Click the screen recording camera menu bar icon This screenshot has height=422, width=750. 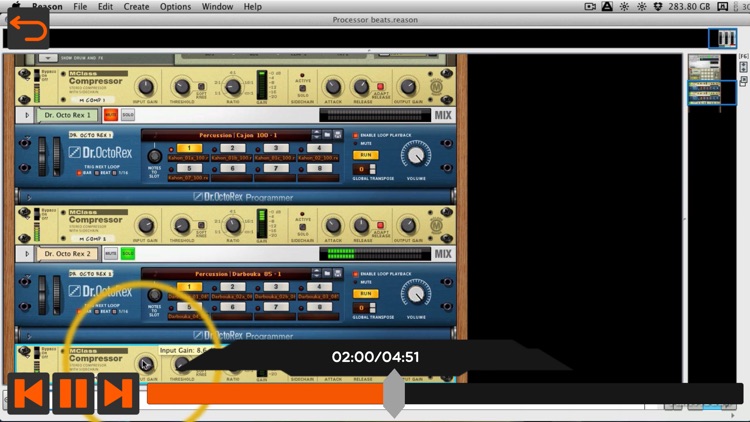click(590, 6)
